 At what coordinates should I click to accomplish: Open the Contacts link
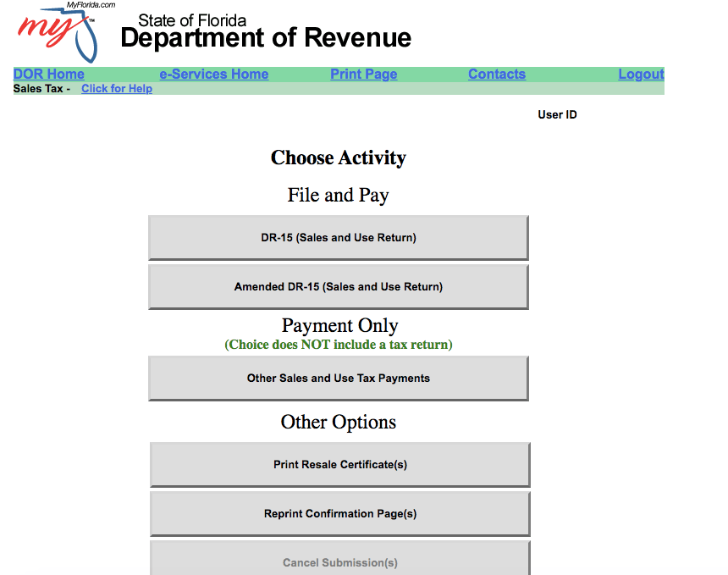click(497, 74)
